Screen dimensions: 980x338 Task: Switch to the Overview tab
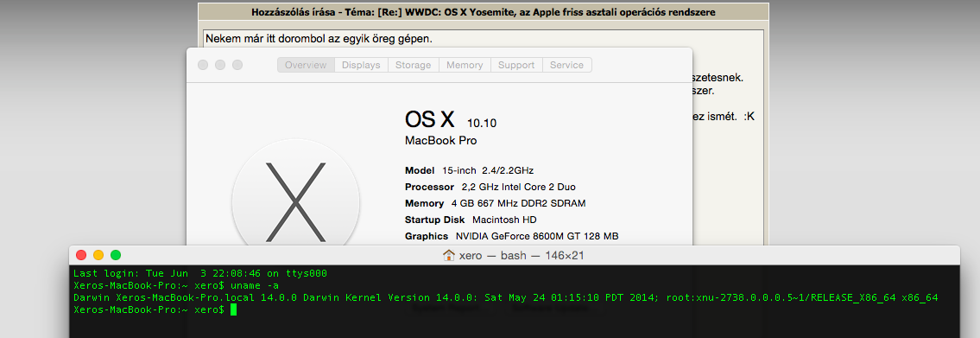click(307, 65)
